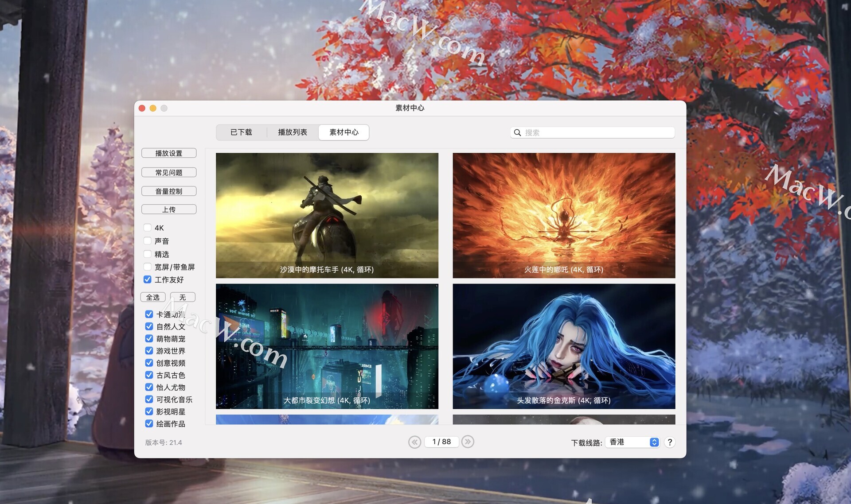Open the 头发散落的金克斯 wallpaper thumbnail
This screenshot has width=851, height=504.
[x=564, y=346]
